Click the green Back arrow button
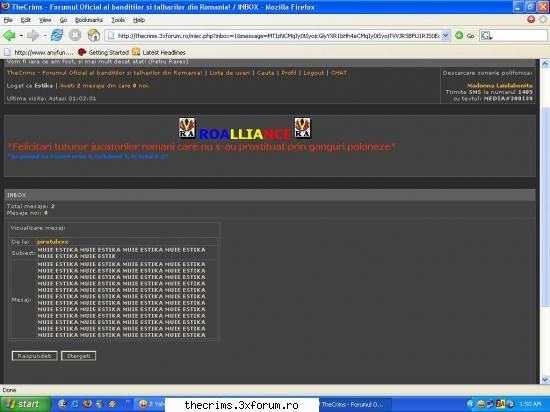 pyautogui.click(x=9, y=35)
